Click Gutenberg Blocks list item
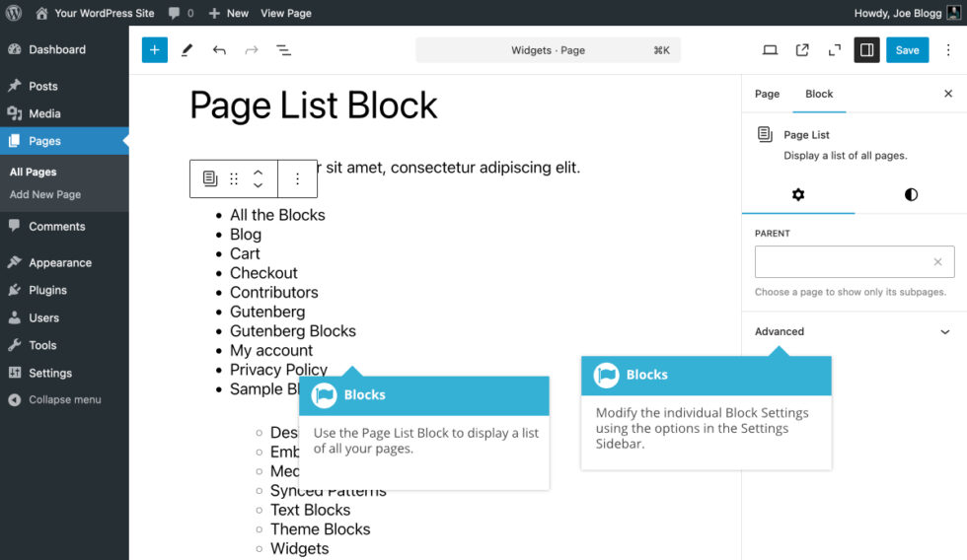Screen dimensions: 967x560 click(293, 331)
